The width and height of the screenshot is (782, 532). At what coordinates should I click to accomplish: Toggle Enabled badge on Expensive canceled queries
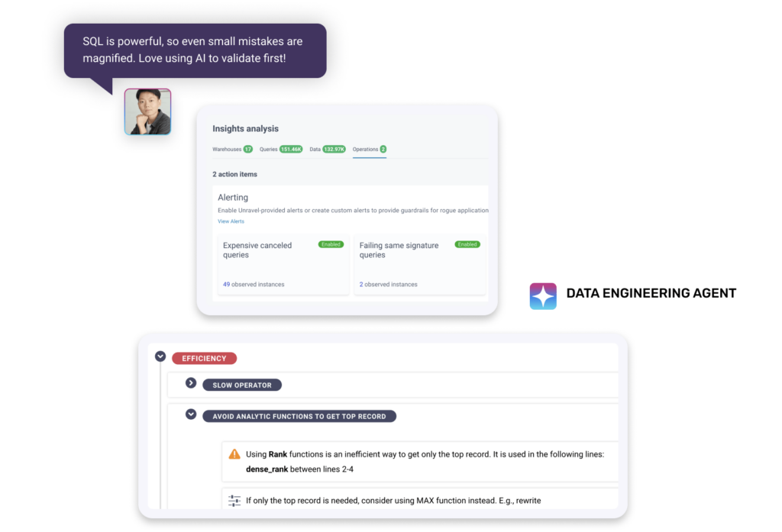coord(331,244)
